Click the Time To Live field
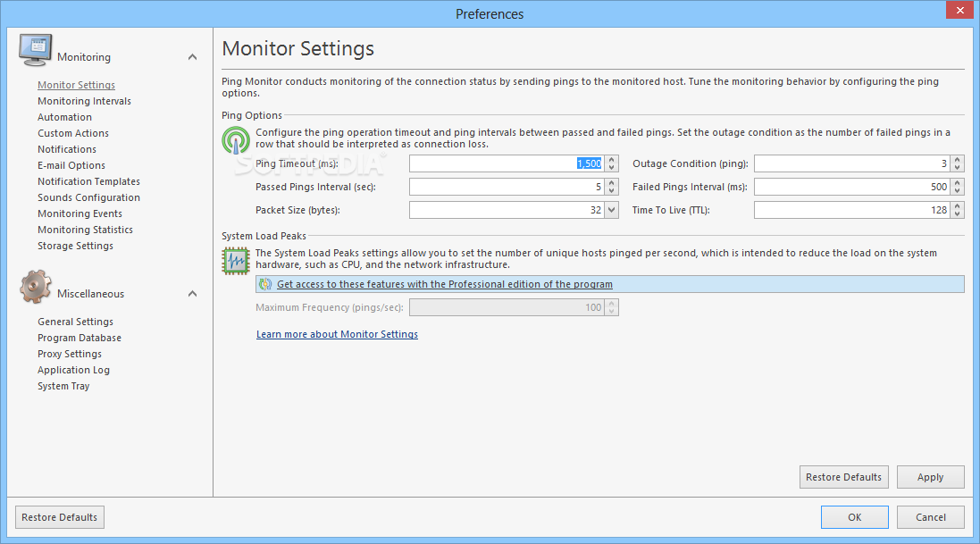Image resolution: width=980 pixels, height=544 pixels. (x=852, y=210)
